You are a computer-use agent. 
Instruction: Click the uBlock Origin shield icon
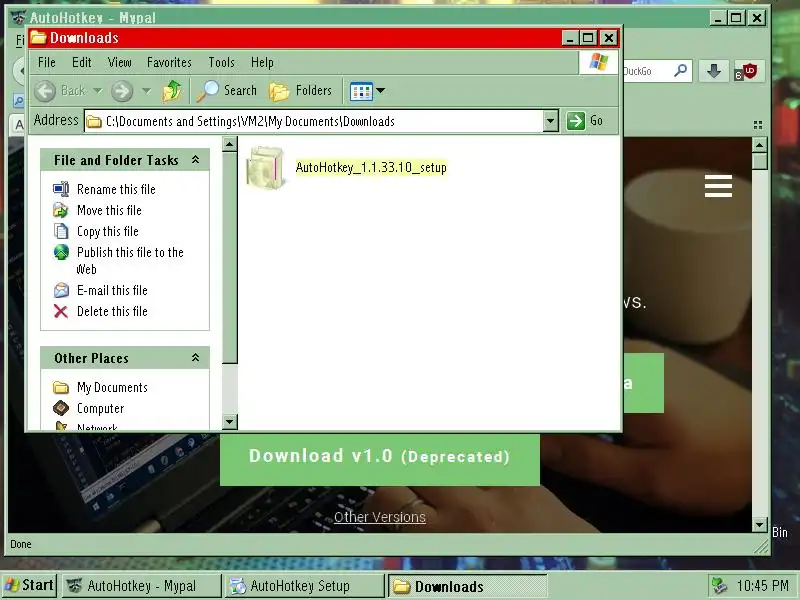[x=747, y=71]
